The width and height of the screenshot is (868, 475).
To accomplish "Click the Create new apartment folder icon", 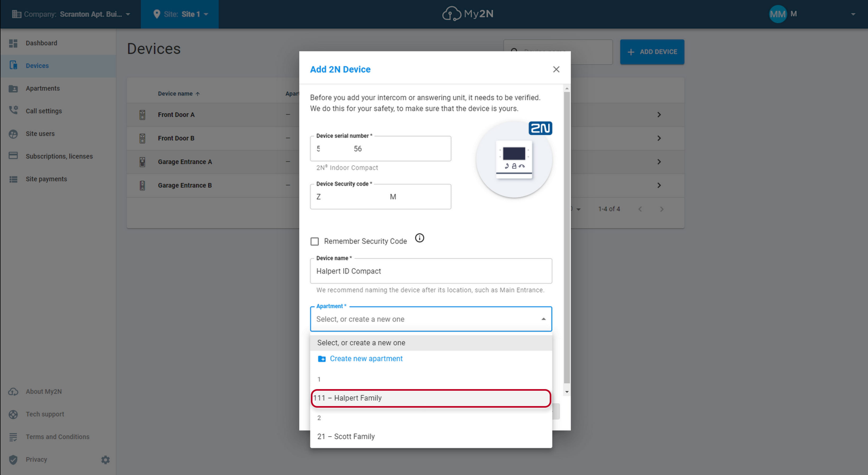I will [x=322, y=359].
